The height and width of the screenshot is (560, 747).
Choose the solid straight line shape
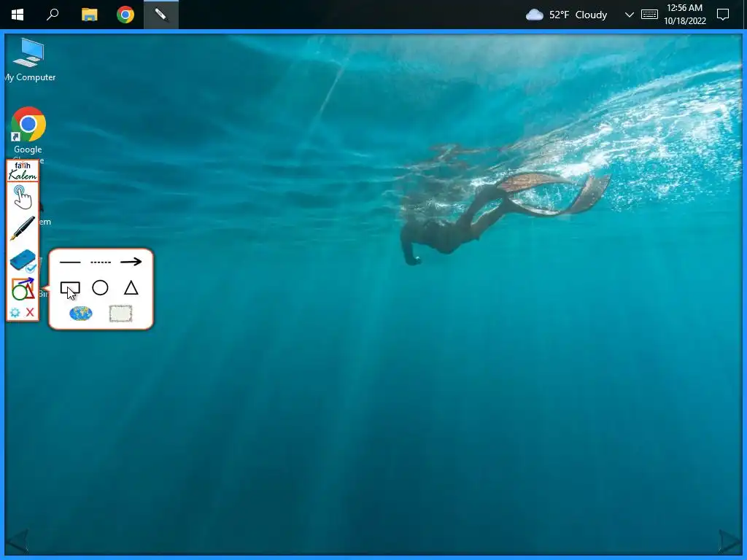click(70, 262)
